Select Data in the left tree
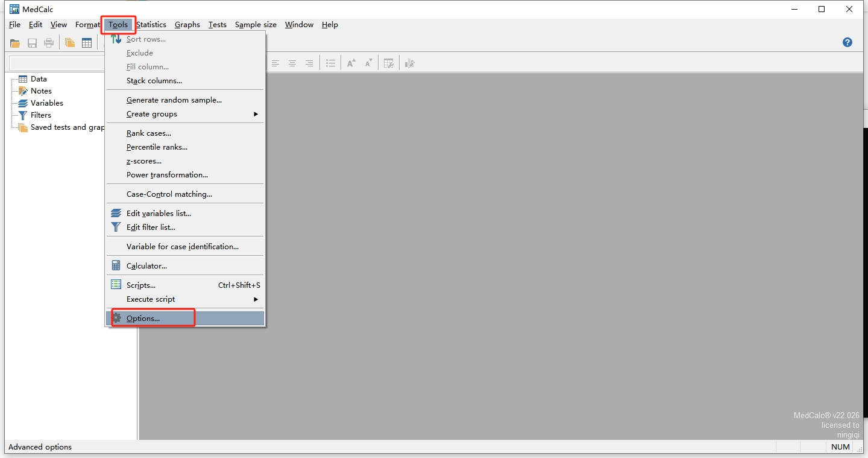This screenshot has width=868, height=458. (x=39, y=79)
